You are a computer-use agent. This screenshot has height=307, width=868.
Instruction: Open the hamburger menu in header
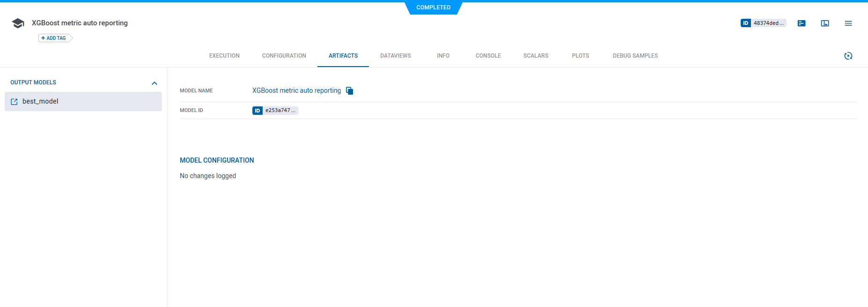click(x=848, y=23)
